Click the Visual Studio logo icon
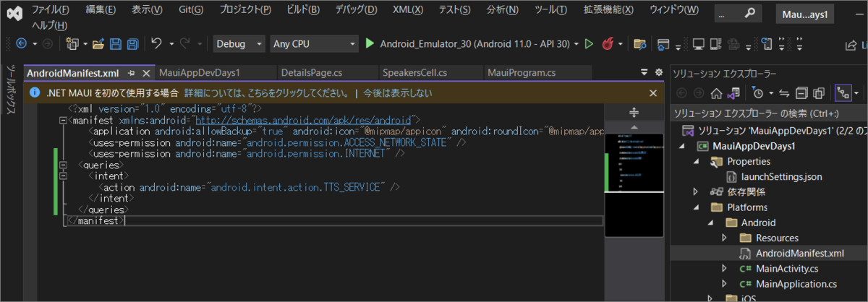Viewport: 868px width, 302px height. 14,12
